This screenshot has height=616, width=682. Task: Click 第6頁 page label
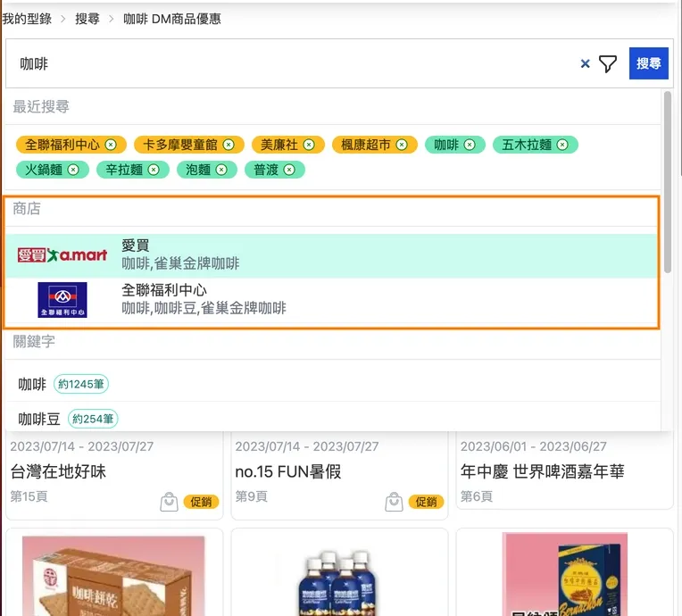[477, 496]
